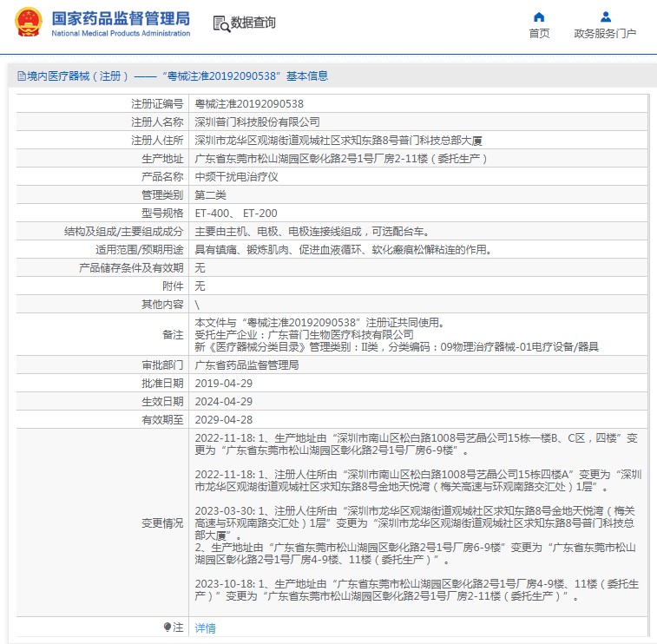This screenshot has width=657, height=644.
Task: Click the 注册人名称 label
Action: click(x=157, y=122)
